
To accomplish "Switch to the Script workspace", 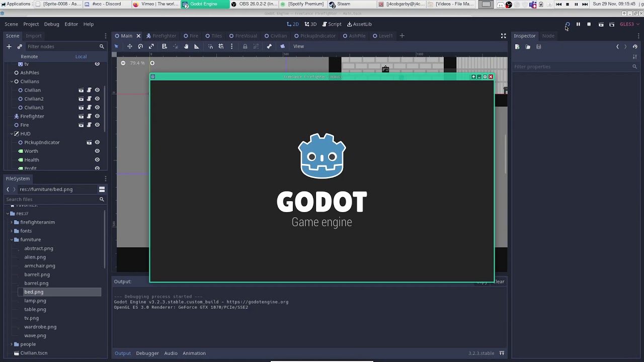I will 332,24.
